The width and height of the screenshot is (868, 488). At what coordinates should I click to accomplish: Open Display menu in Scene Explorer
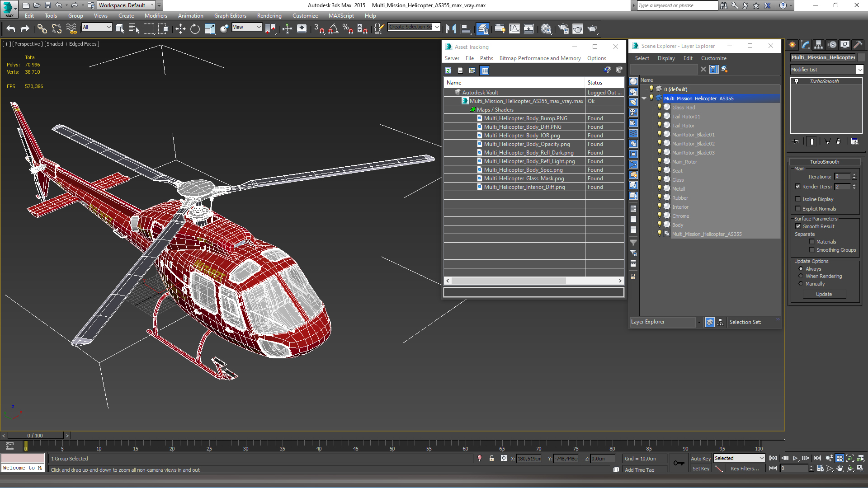(666, 58)
